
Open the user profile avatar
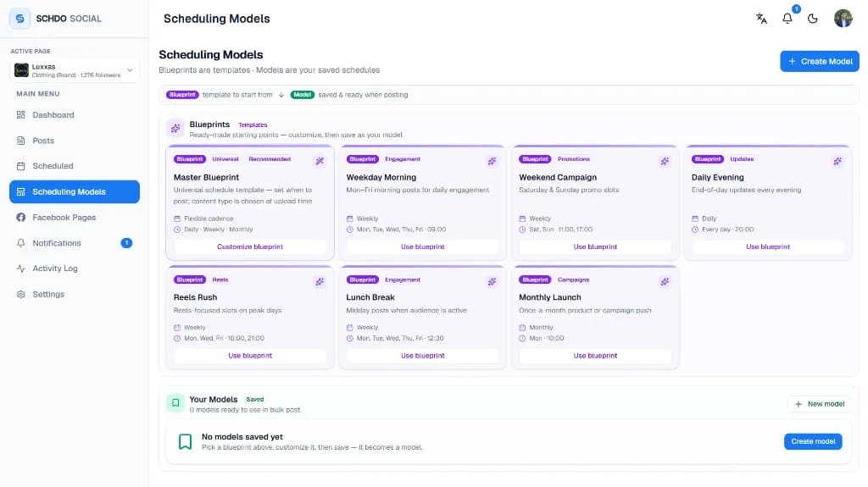coord(843,19)
